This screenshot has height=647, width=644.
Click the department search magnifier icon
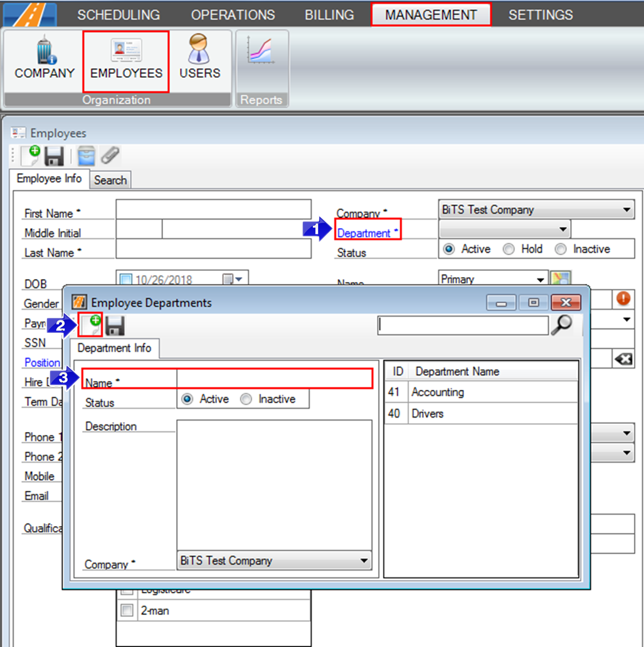(562, 325)
